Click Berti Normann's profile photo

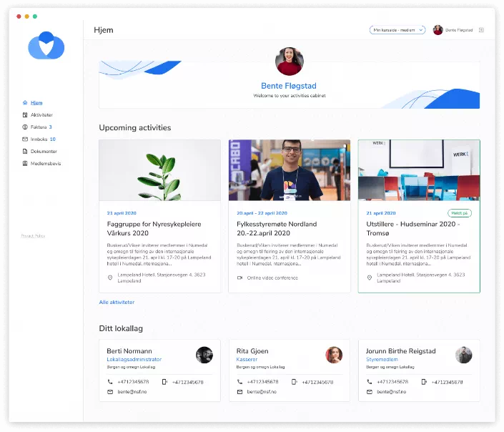204,355
